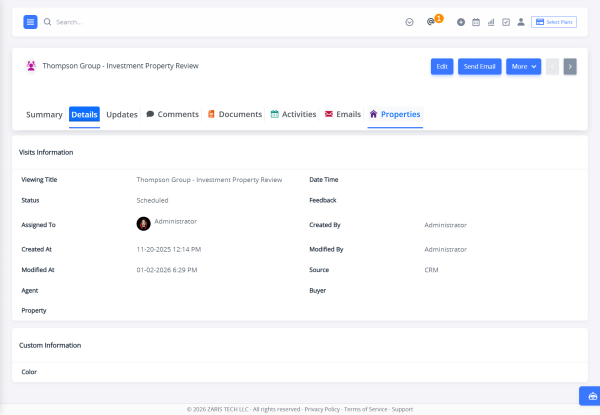The height and width of the screenshot is (415, 600).
Task: Click the Buyer field label
Action: [318, 291]
